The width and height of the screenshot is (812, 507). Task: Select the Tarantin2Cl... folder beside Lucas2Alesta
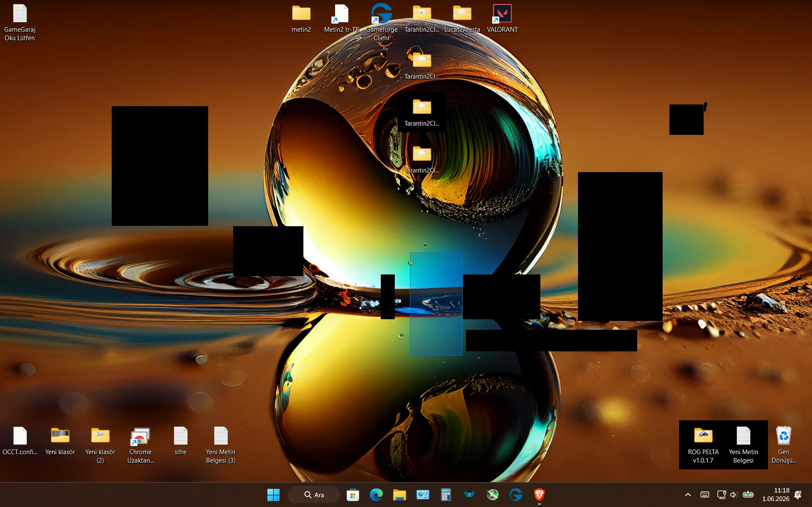[422, 18]
